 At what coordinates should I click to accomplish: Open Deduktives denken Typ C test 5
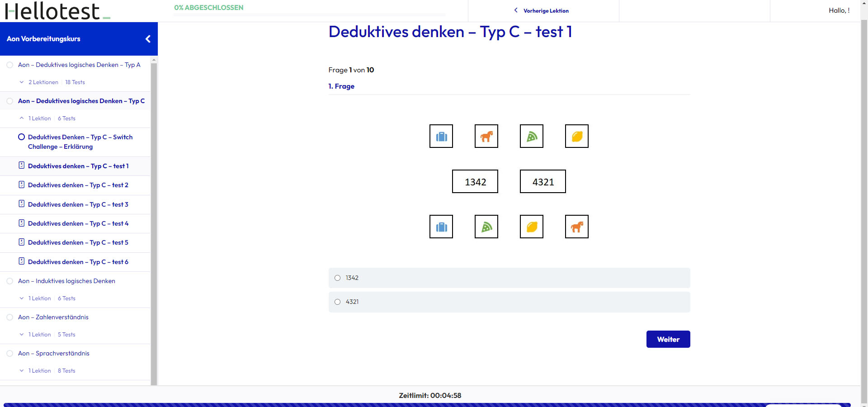point(78,242)
